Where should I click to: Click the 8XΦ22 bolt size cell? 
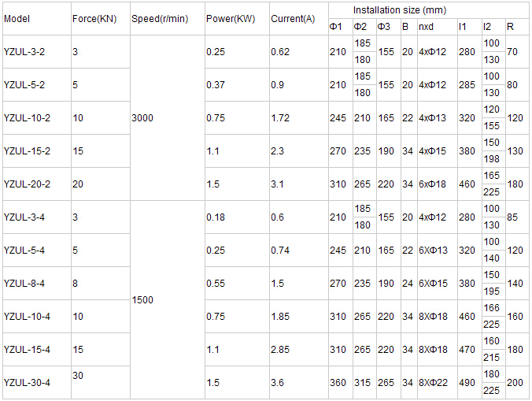coord(433,382)
